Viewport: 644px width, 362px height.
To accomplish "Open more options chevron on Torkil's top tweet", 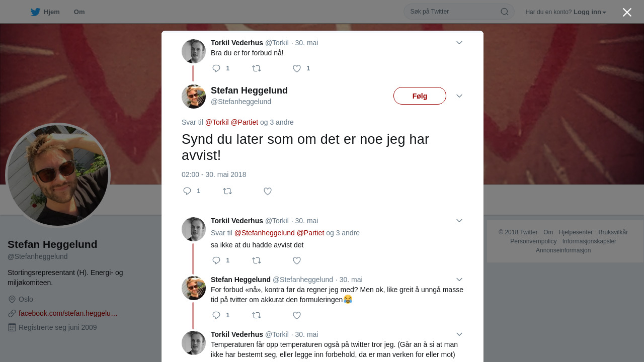I will pos(459,43).
